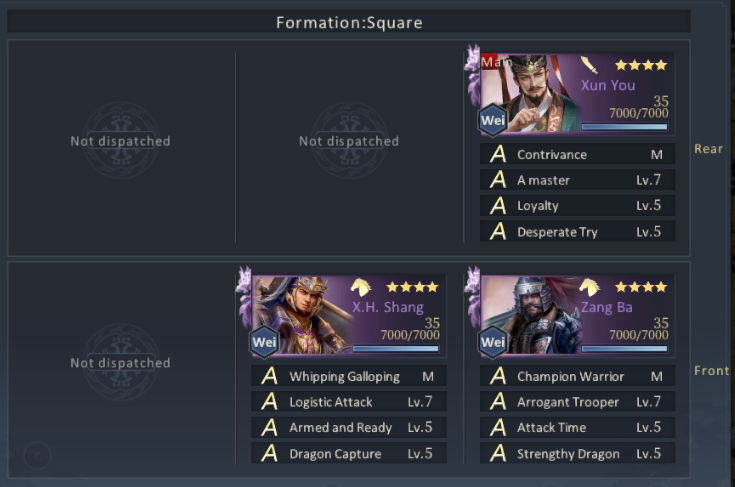Image resolution: width=735 pixels, height=487 pixels.
Task: Click Xun You's sword troop type icon
Action: pyautogui.click(x=589, y=65)
